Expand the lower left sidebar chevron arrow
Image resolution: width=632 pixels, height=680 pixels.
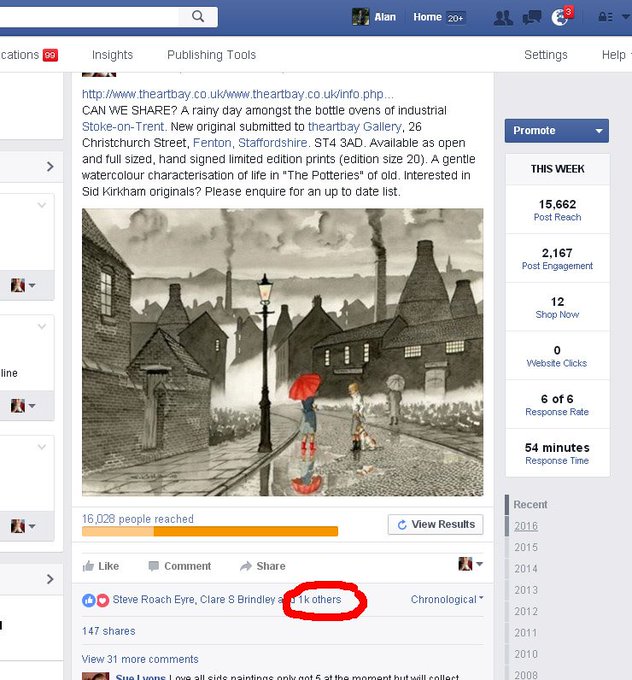(x=50, y=579)
